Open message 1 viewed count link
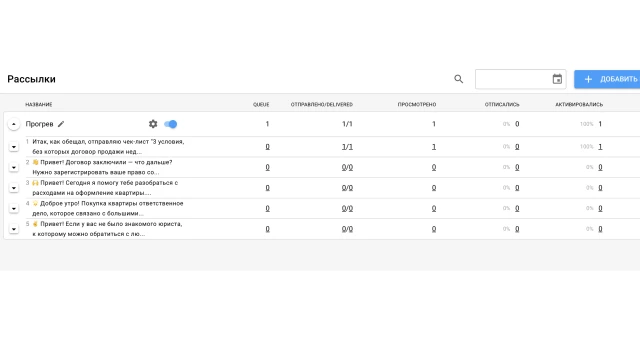The image size is (640, 360). 434,147
